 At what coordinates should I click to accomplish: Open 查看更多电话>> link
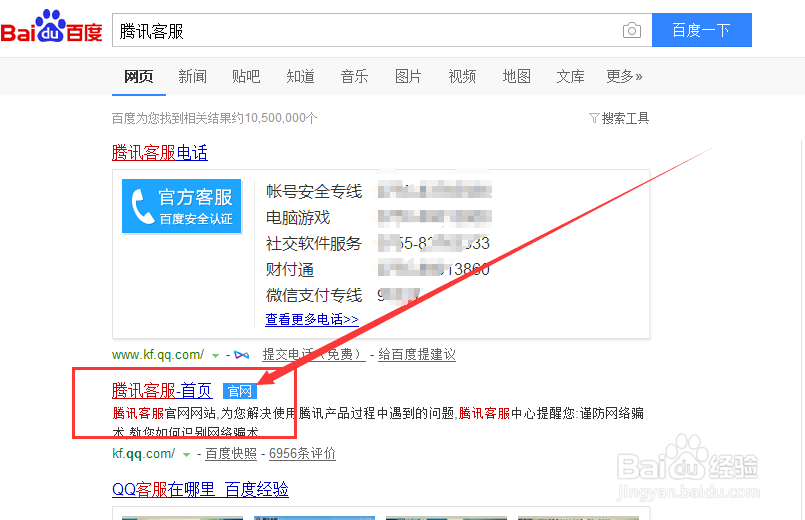point(312,319)
